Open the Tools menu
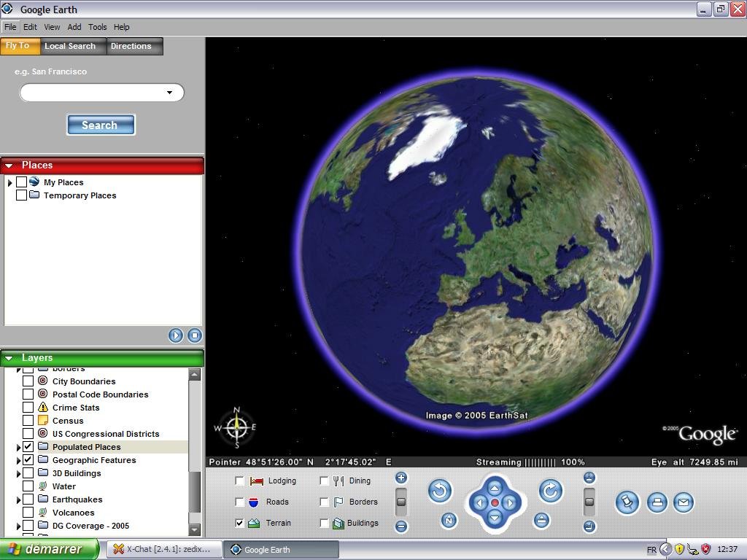Viewport: 747px width, 560px height. [97, 27]
